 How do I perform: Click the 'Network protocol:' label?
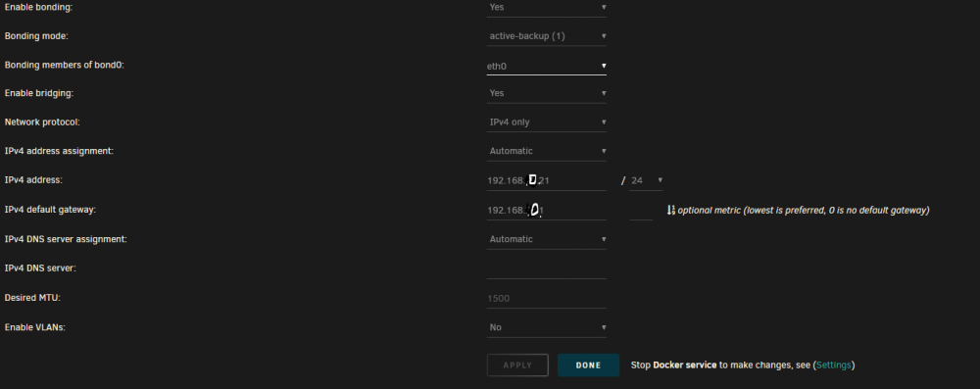(x=42, y=122)
